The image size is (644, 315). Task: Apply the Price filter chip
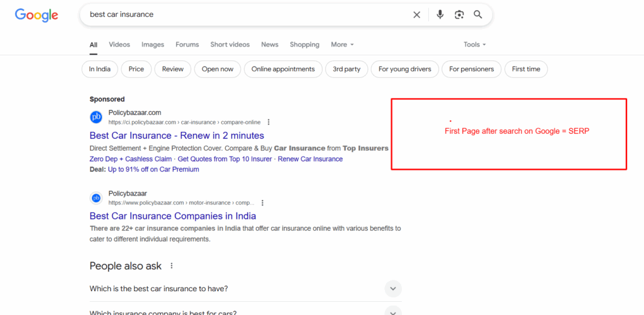pyautogui.click(x=136, y=69)
